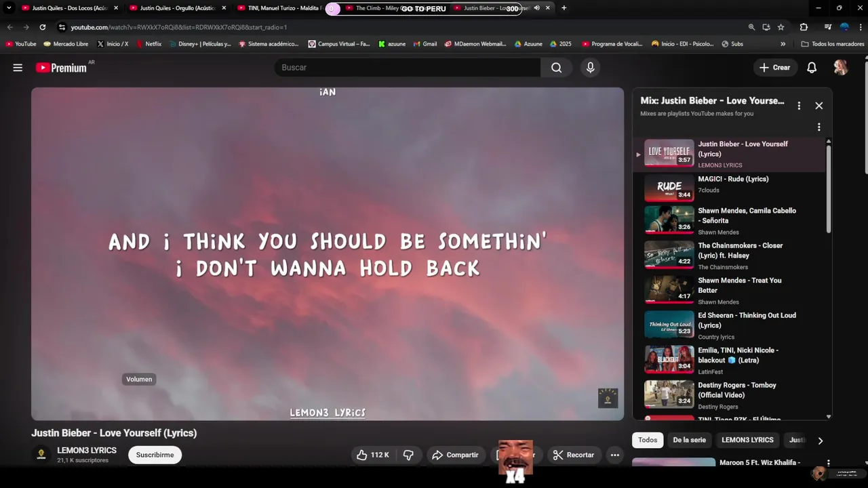Open the Netflix bookmark

pyautogui.click(x=149, y=44)
